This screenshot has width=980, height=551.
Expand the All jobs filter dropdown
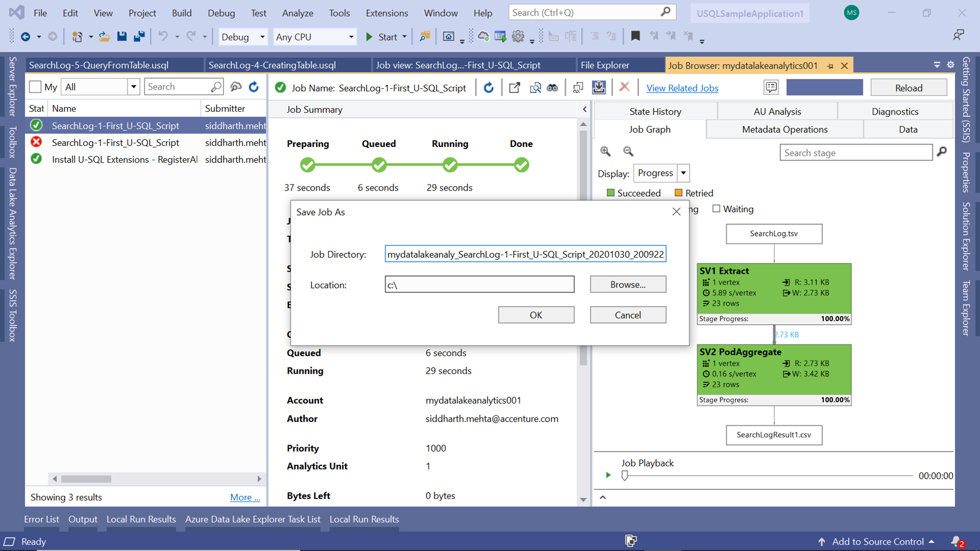133,87
